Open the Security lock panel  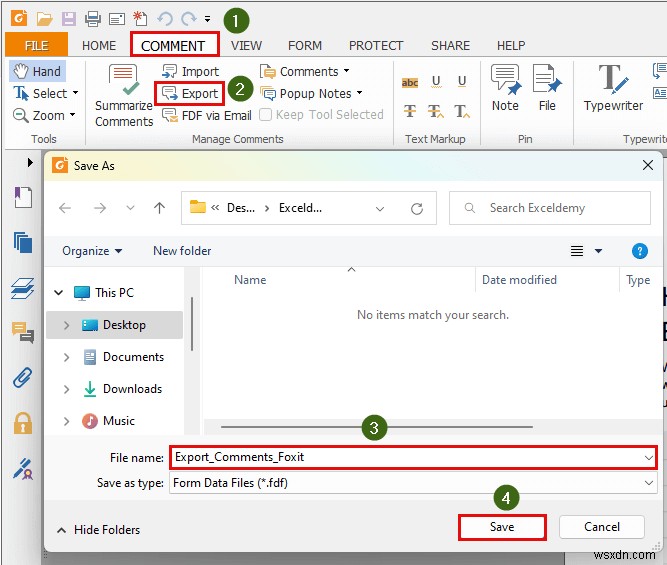point(23,422)
